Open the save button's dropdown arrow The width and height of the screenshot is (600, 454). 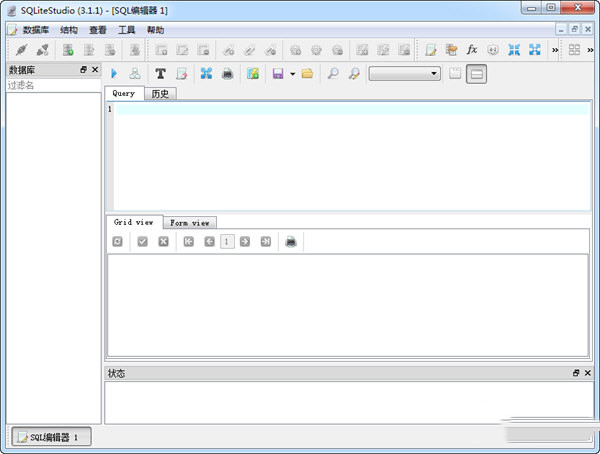pyautogui.click(x=293, y=74)
